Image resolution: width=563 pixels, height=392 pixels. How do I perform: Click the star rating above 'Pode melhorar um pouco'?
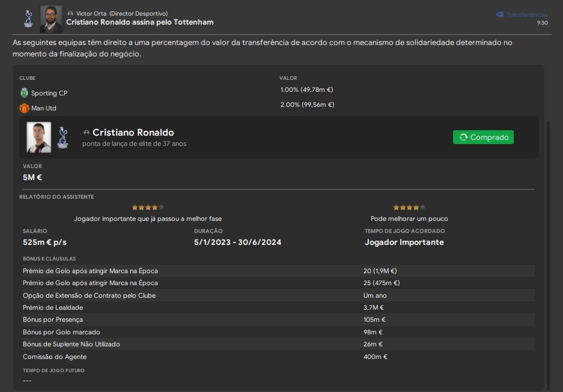point(409,207)
